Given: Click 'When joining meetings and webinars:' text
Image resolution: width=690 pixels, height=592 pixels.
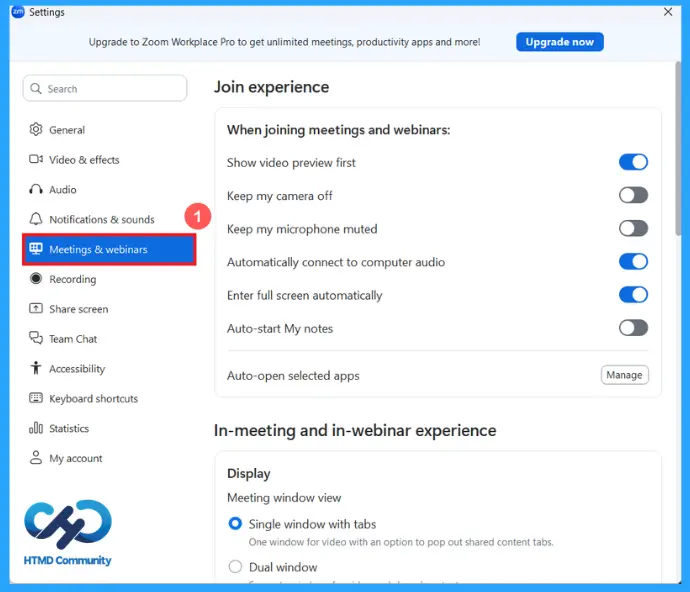Looking at the screenshot, I should pyautogui.click(x=338, y=130).
